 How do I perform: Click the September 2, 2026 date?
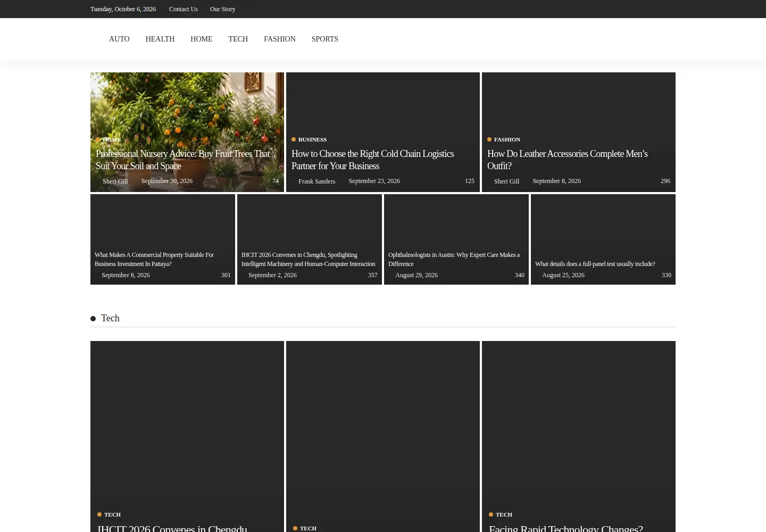[272, 275]
